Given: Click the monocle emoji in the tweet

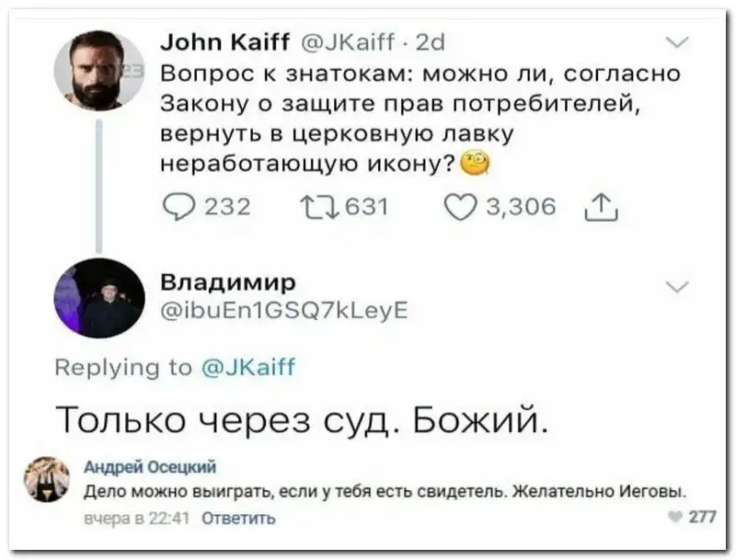Looking at the screenshot, I should [475, 164].
